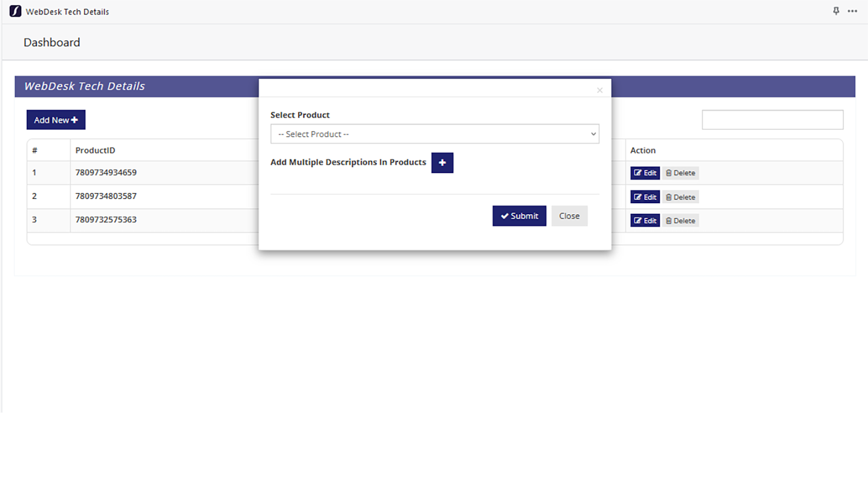Select ProductID column header
Viewport: 868px width, 488px height.
coord(95,150)
